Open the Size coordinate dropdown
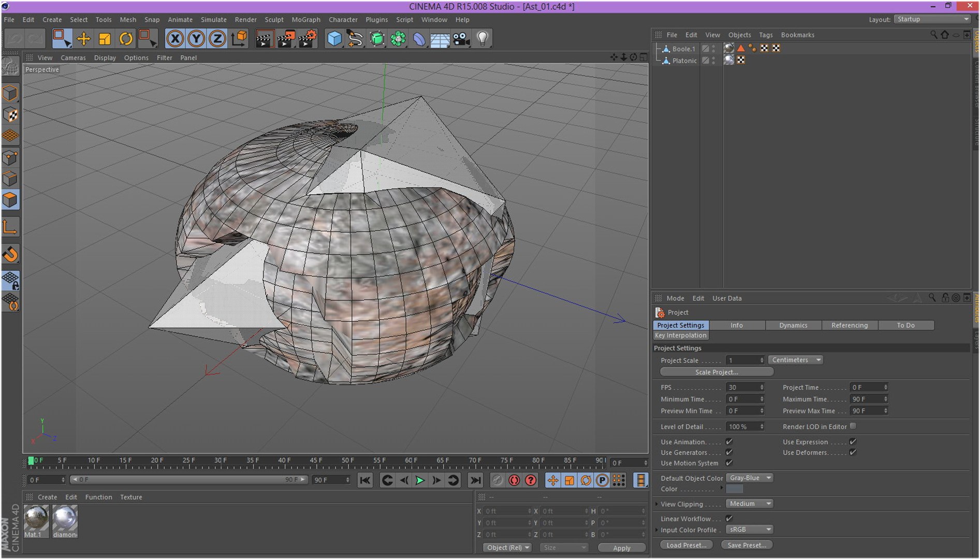Viewport: 980px width, 559px height. (x=563, y=548)
